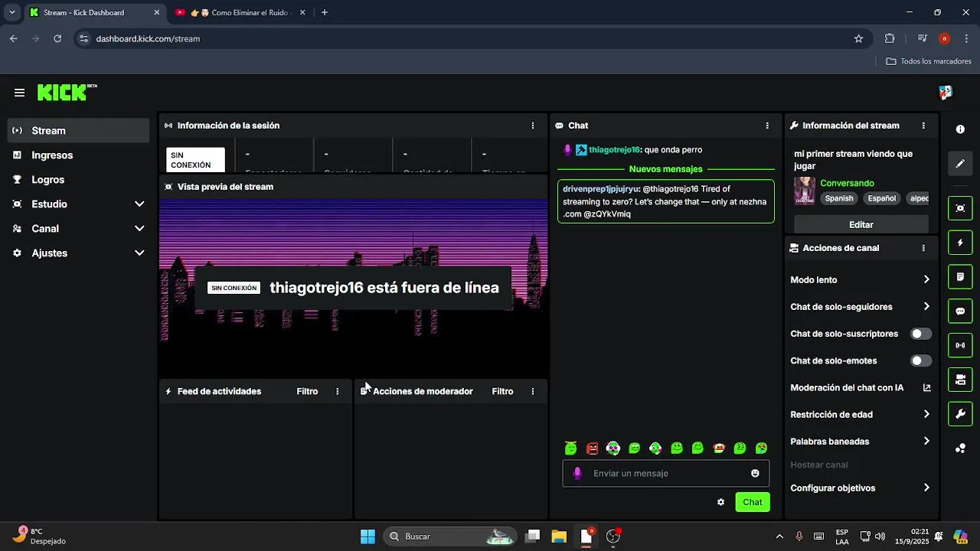The width and height of the screenshot is (980, 551).
Task: Open Información del stream options menu
Action: [923, 126]
